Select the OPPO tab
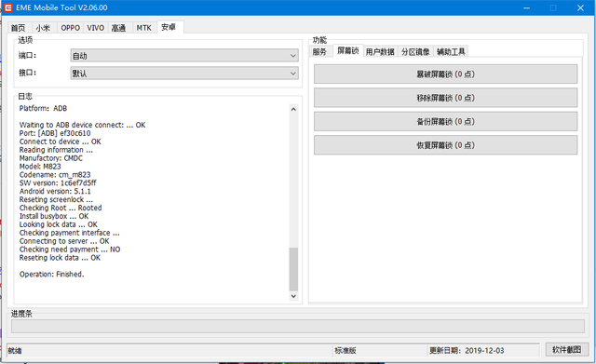The width and height of the screenshot is (596, 364). pyautogui.click(x=71, y=28)
